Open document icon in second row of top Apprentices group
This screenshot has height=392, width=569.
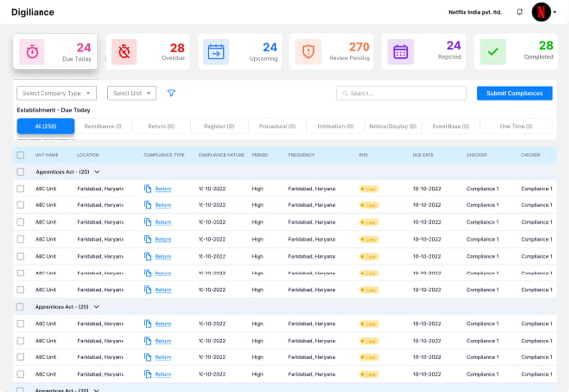[148, 205]
